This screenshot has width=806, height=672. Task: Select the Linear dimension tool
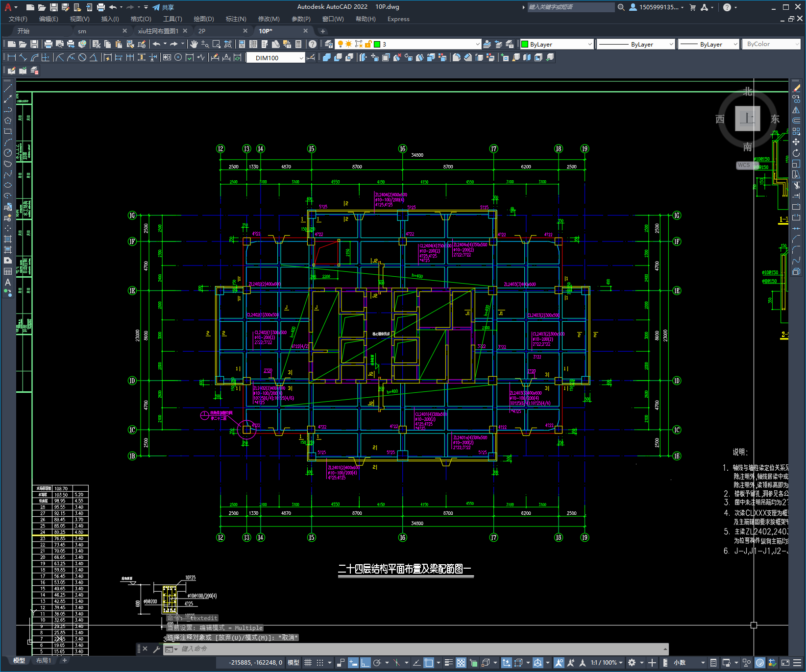coord(11,57)
